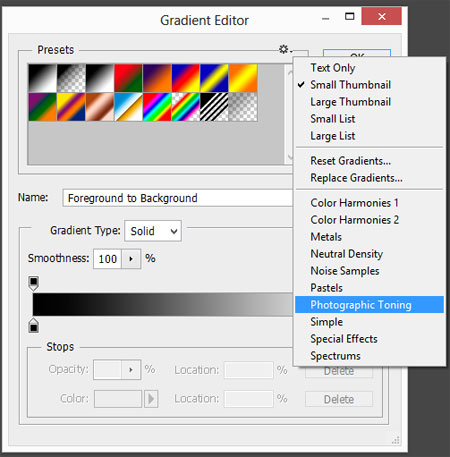Image resolution: width=450 pixels, height=457 pixels.
Task: Load Color Harmonies 1 gradient set
Action: (x=369, y=203)
